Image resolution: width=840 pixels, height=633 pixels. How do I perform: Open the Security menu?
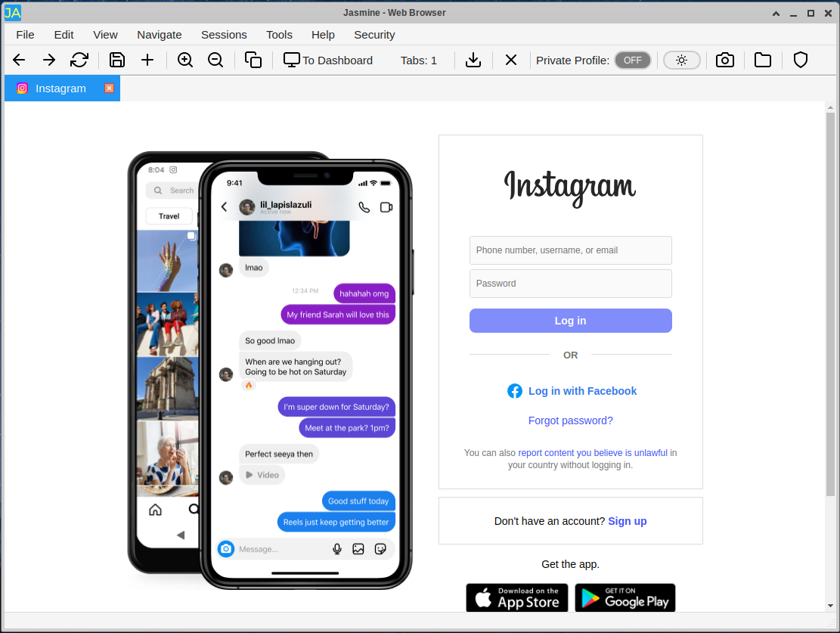374,35
